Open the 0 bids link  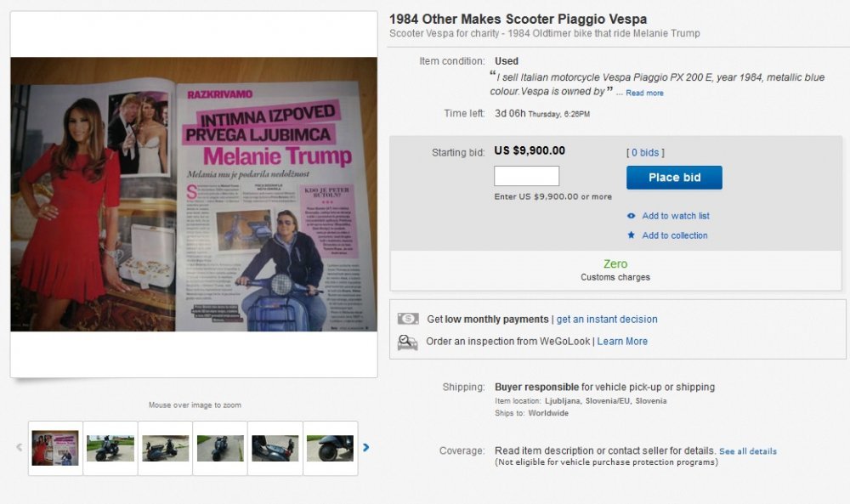[645, 153]
